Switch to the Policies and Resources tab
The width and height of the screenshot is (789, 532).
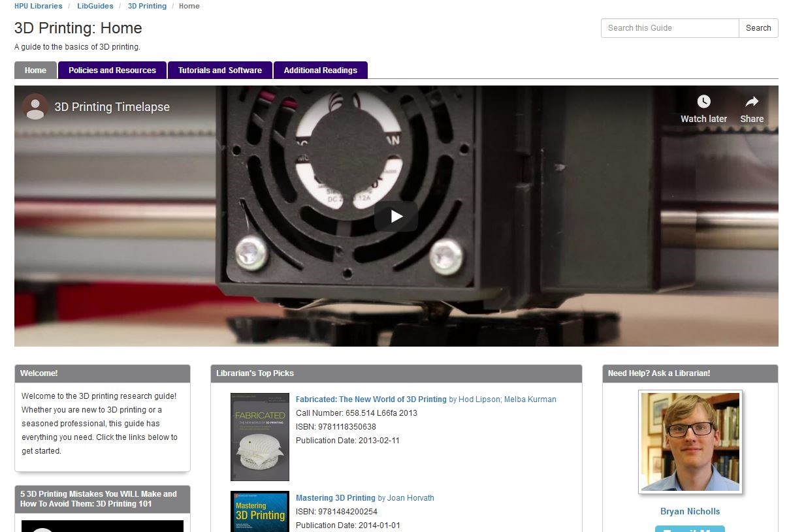112,70
